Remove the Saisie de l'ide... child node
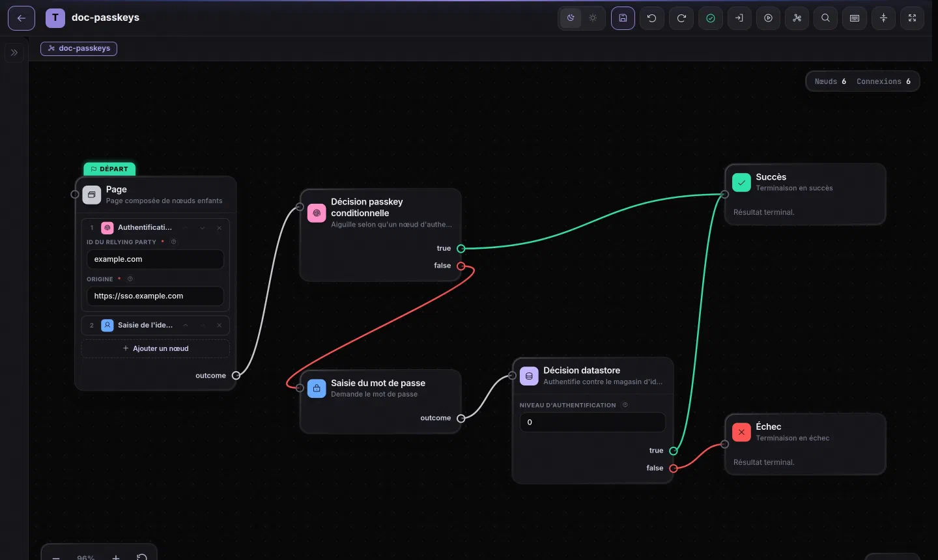Screen dimensions: 938x560 (220, 325)
